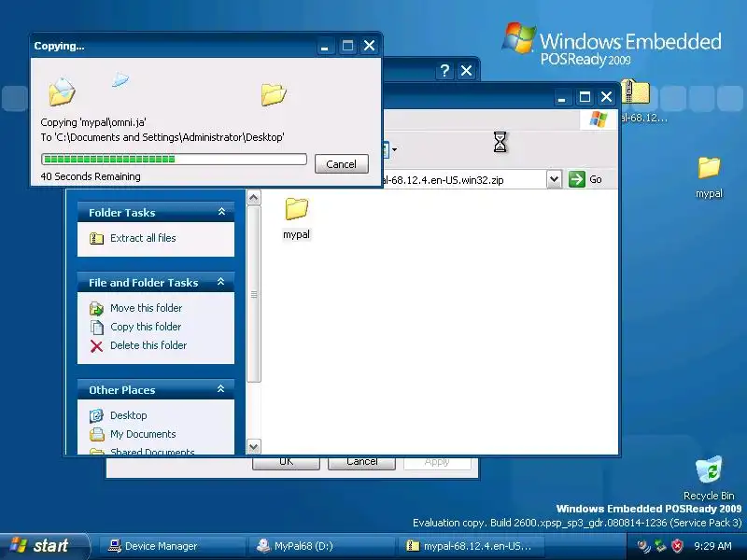Image resolution: width=747 pixels, height=560 pixels.
Task: Open the Recycle Bin
Action: (x=709, y=478)
